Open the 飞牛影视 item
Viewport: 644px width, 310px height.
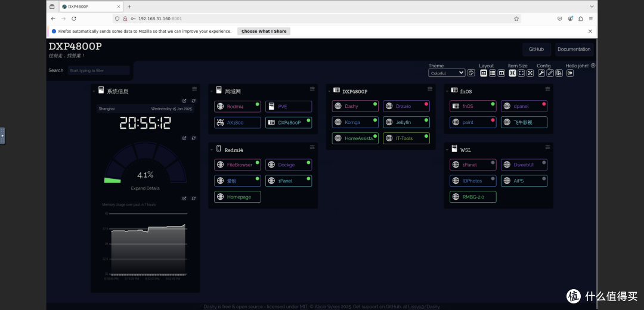tap(524, 122)
